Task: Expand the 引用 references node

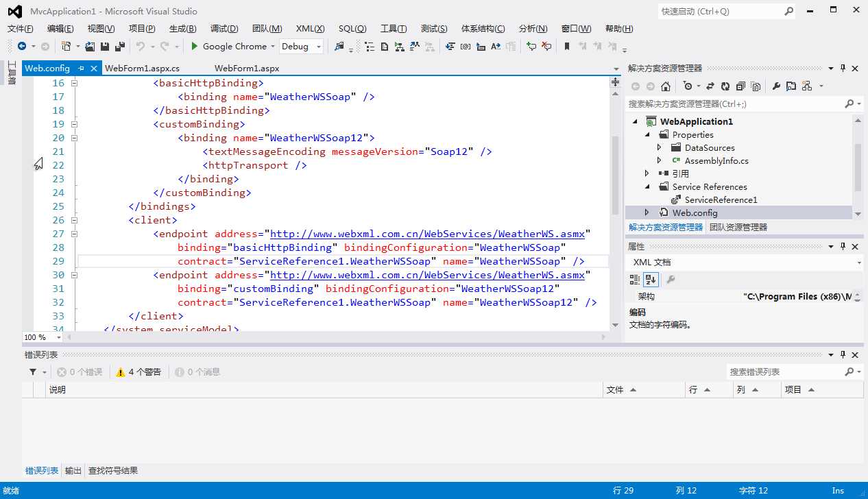Action: tap(647, 173)
